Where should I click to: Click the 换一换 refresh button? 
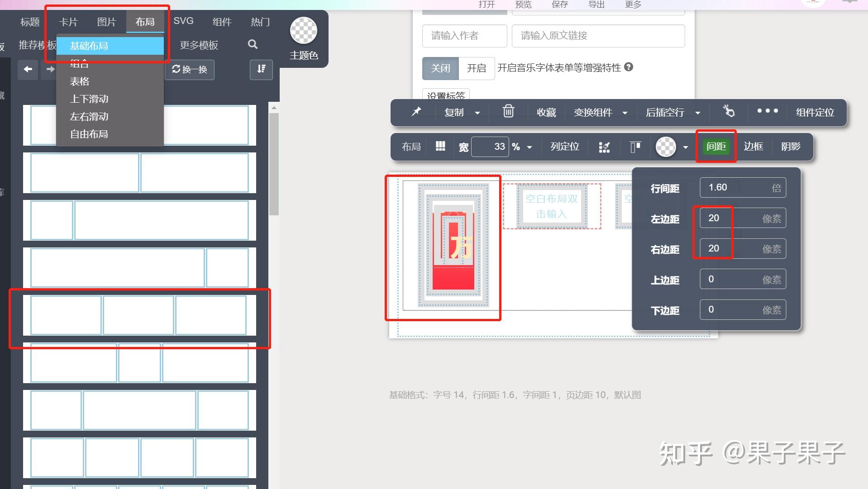point(189,69)
